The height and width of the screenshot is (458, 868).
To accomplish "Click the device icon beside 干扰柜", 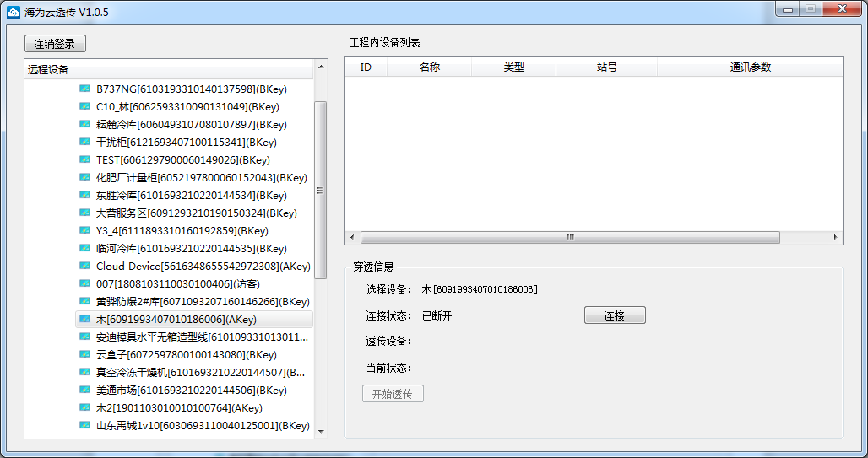I will (84, 142).
